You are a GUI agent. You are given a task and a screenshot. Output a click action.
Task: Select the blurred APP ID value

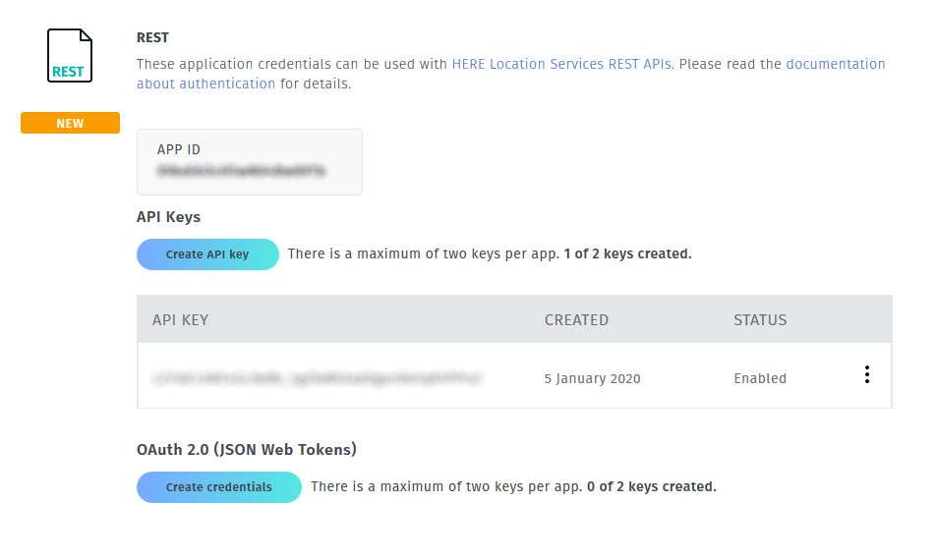[x=241, y=171]
